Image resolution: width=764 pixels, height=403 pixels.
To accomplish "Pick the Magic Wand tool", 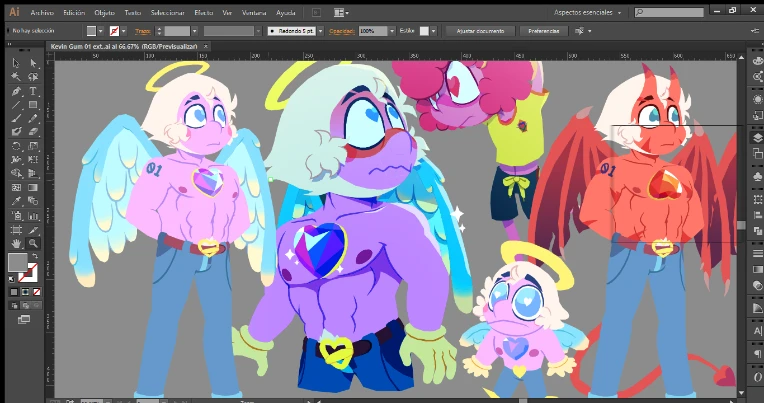I will pyautogui.click(x=16, y=77).
